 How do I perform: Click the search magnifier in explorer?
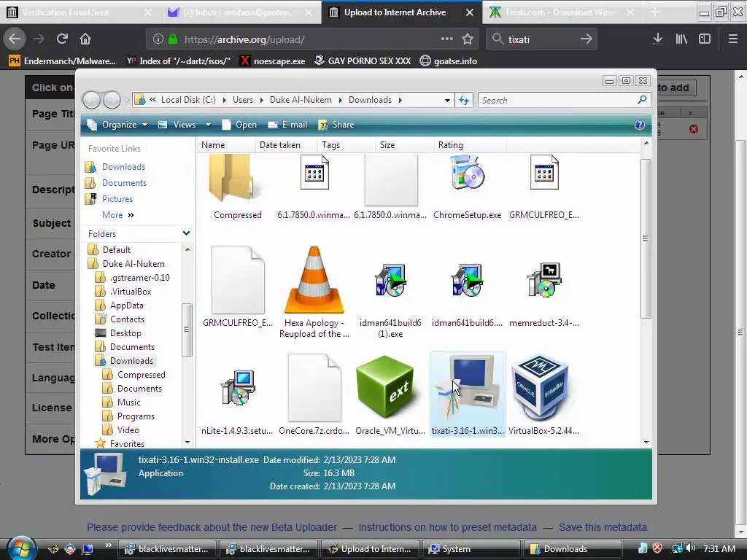pyautogui.click(x=642, y=99)
